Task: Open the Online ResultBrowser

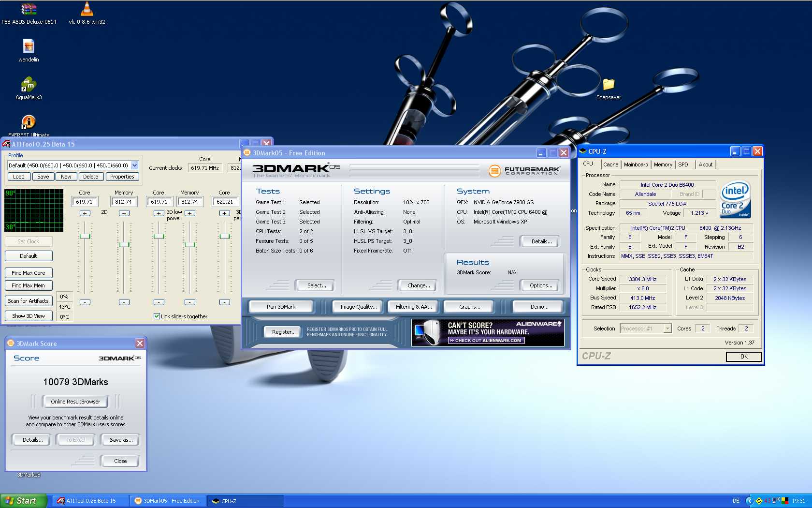Action: point(75,402)
